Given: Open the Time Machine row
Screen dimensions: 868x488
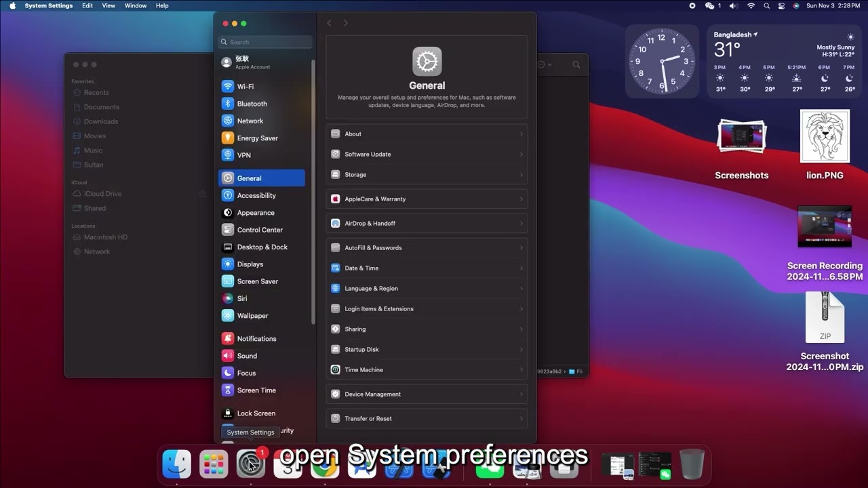Looking at the screenshot, I should (427, 370).
